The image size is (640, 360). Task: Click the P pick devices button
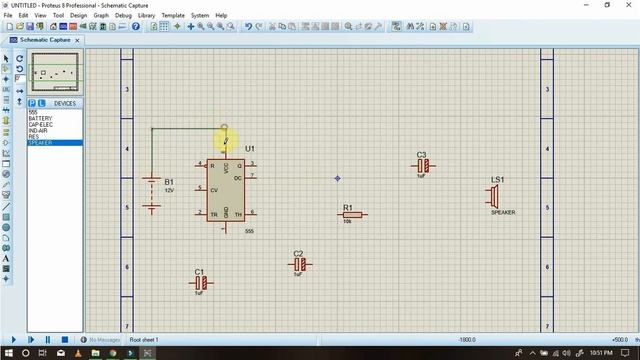coord(32,103)
